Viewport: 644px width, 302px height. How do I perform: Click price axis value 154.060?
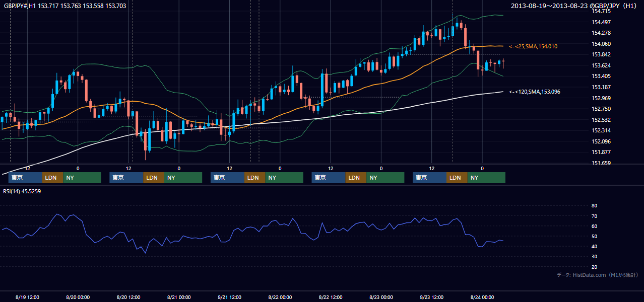(602, 44)
